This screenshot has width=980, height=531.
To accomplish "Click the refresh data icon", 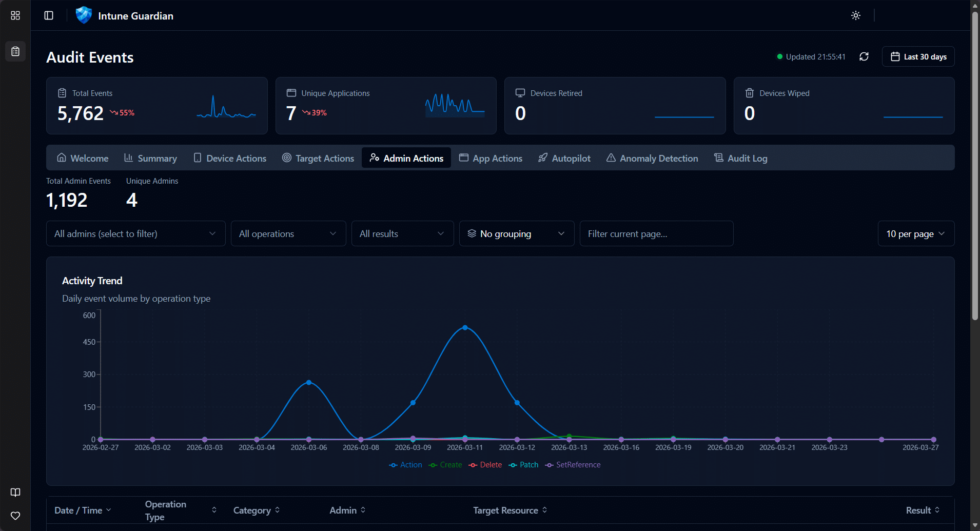I will [x=864, y=56].
